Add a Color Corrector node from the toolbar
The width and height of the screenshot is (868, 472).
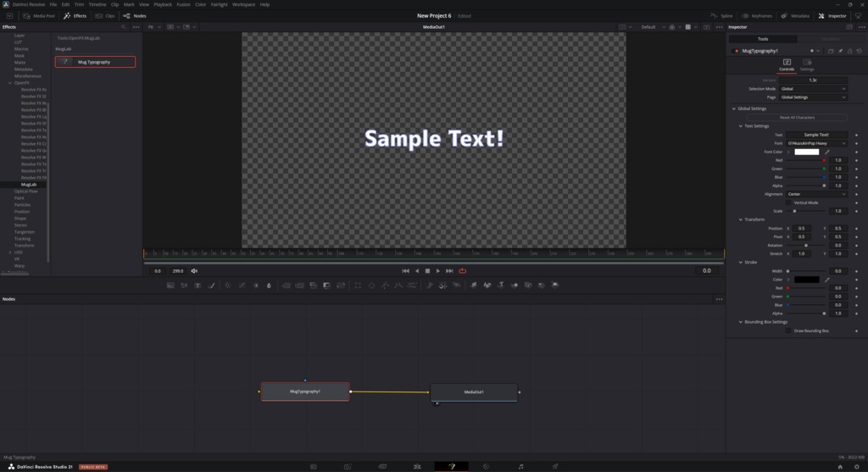click(228, 286)
